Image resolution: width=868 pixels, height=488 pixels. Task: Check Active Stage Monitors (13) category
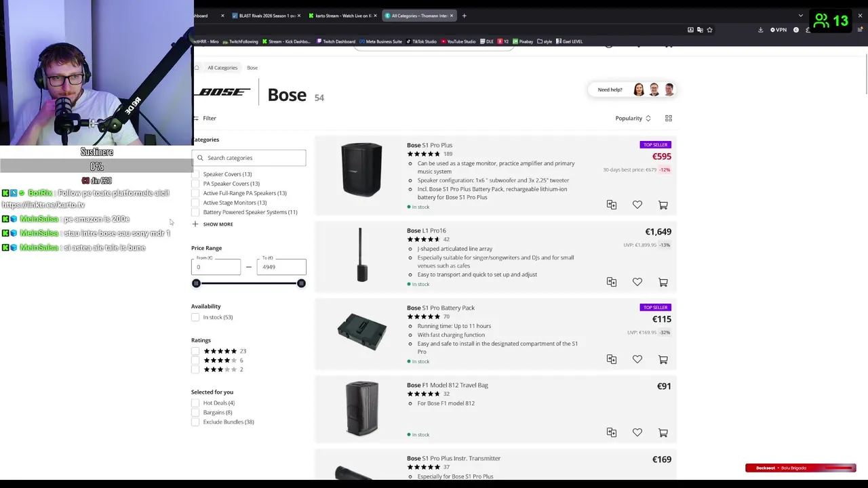pos(196,203)
